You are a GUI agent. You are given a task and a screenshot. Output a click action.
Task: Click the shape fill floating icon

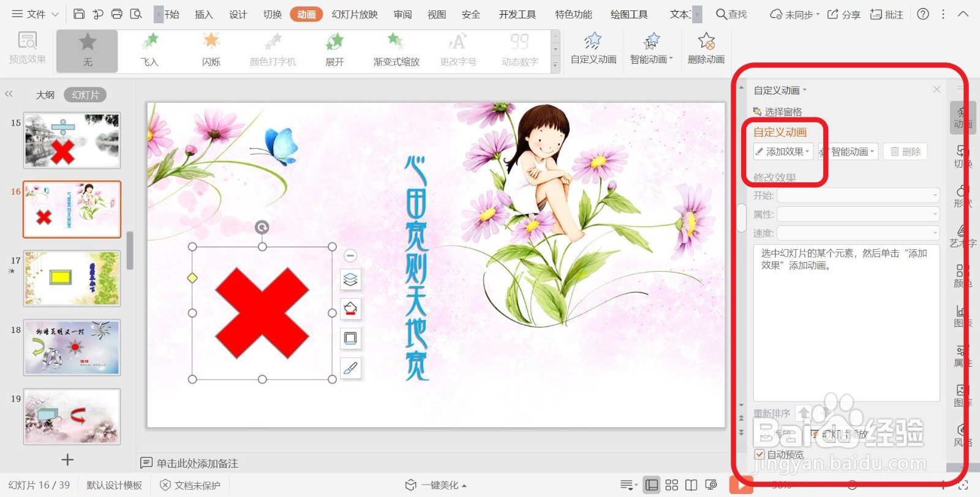click(x=350, y=309)
